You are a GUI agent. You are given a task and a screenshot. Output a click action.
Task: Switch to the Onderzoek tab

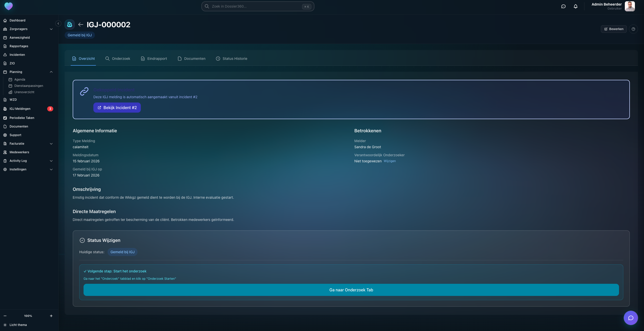(118, 59)
